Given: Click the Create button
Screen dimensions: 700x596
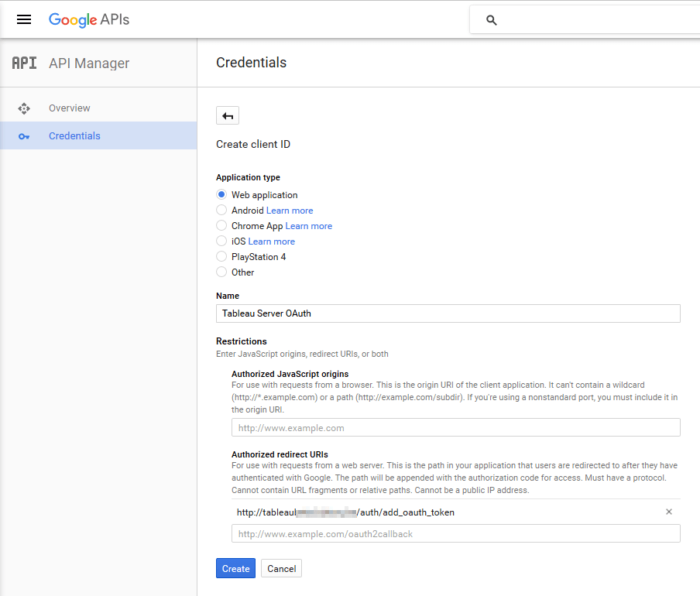Looking at the screenshot, I should coord(235,569).
